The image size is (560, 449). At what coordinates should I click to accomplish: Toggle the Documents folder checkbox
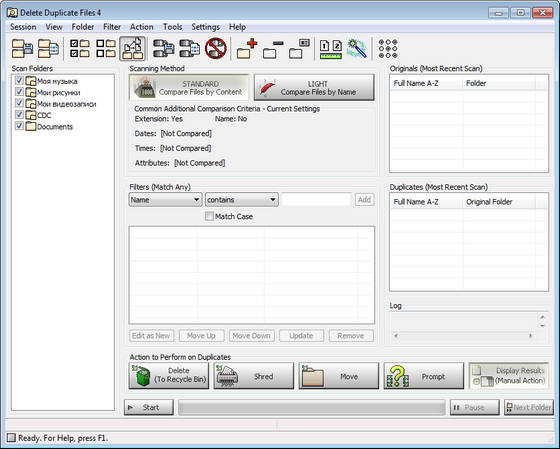click(19, 126)
